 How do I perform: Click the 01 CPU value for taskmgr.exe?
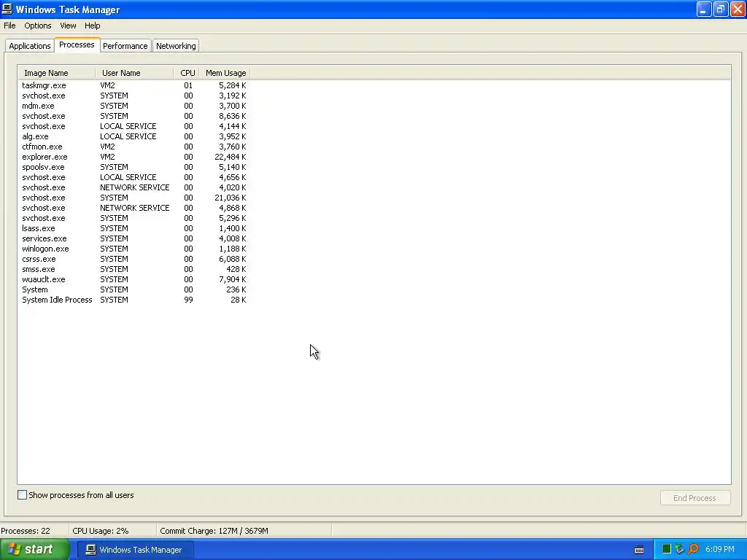pyautogui.click(x=189, y=85)
